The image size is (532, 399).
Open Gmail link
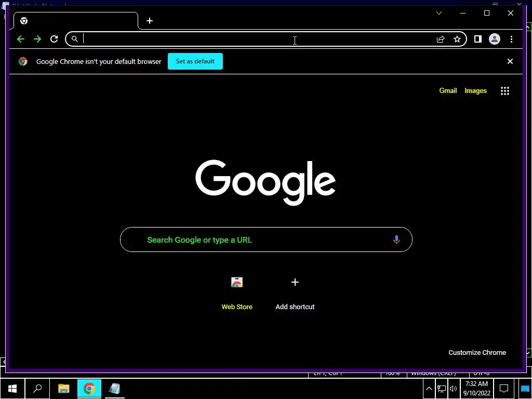[448, 90]
